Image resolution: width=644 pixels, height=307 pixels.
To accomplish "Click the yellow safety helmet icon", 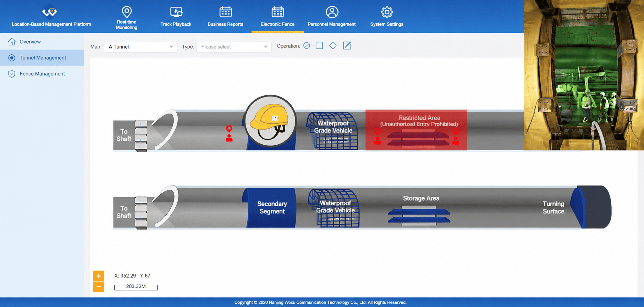I will 270,121.
